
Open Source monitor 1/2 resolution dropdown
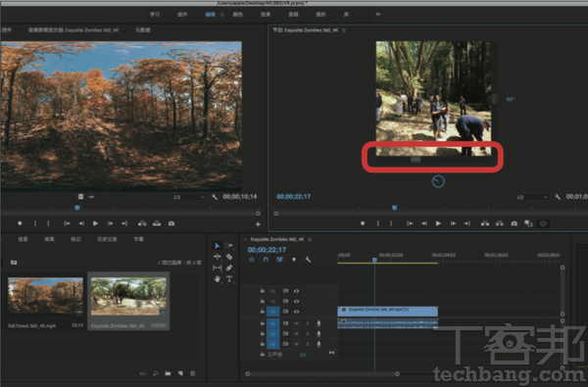(x=188, y=197)
